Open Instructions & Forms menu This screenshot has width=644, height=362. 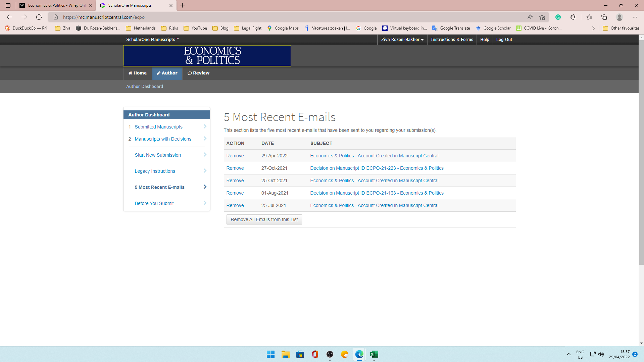coord(452,40)
